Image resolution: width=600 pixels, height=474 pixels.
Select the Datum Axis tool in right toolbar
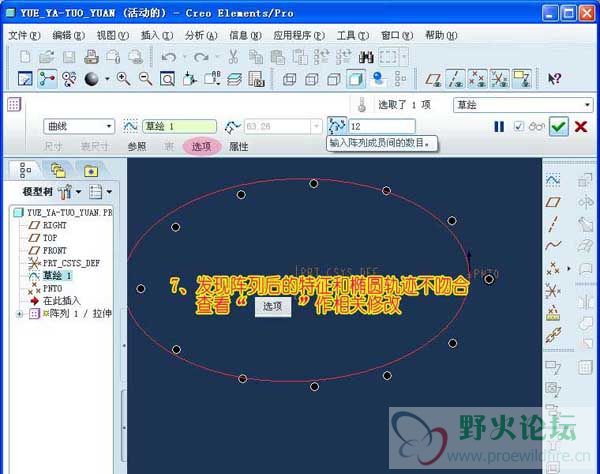[x=553, y=224]
